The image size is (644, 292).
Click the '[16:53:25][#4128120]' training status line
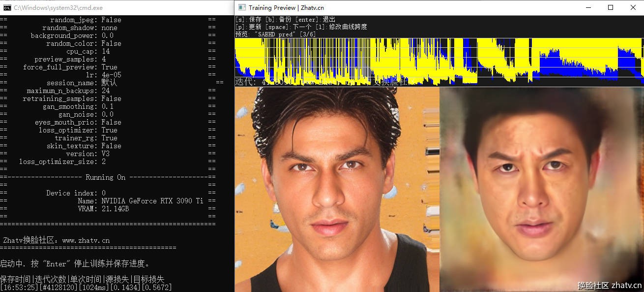[86, 287]
